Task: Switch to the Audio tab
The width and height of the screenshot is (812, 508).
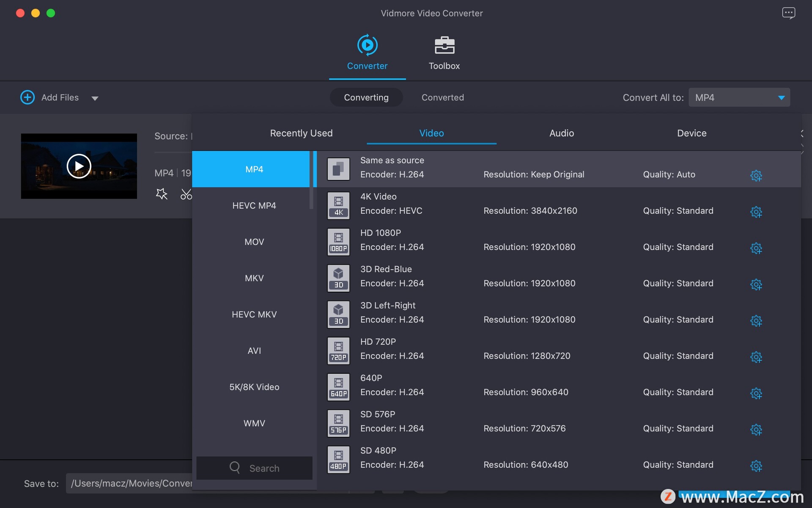Action: coord(561,133)
